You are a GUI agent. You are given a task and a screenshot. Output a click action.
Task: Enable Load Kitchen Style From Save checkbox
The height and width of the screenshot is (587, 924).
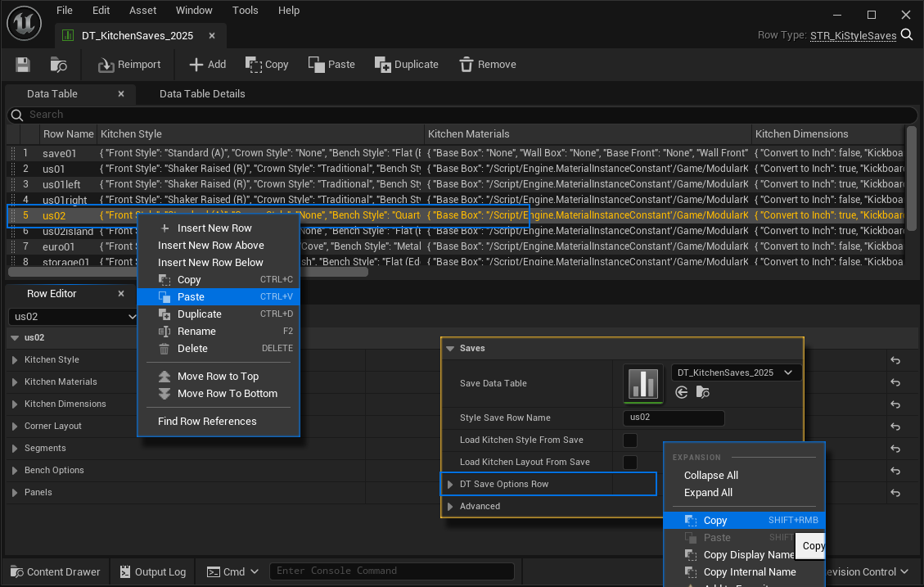click(x=630, y=440)
